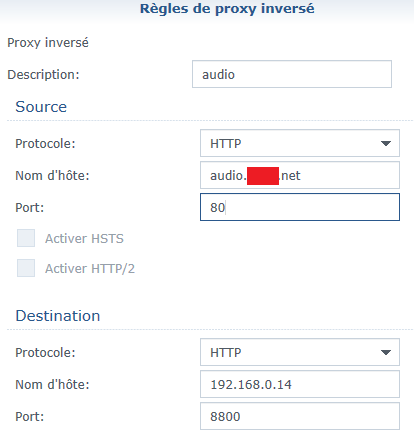Viewport: 414px width, 436px height.
Task: Enable the Activer HSTS checkbox
Action: (26, 238)
